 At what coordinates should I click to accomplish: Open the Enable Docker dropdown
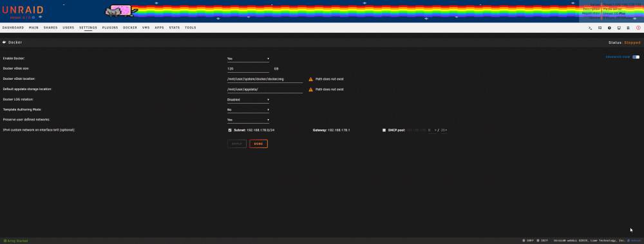pos(248,59)
